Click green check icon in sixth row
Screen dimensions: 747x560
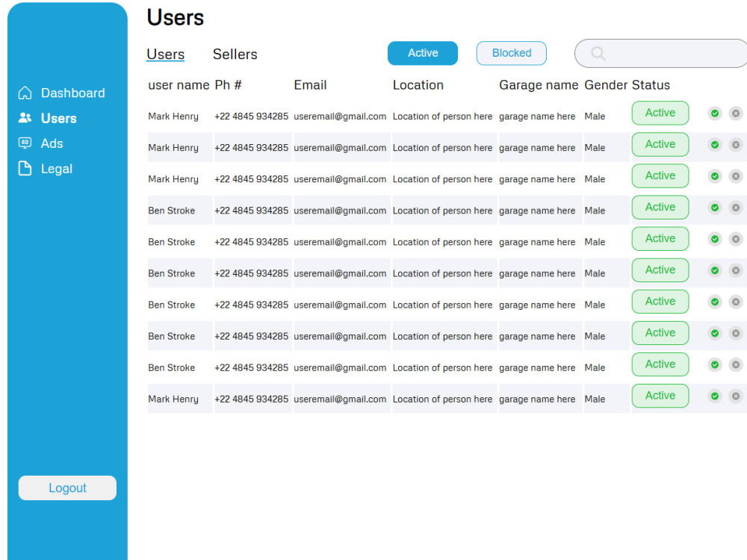point(715,270)
